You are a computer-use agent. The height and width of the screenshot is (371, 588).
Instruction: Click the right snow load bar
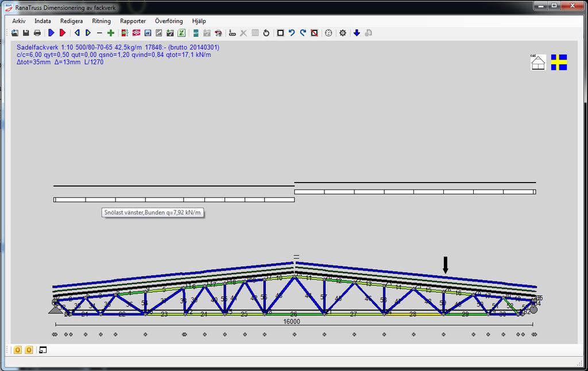point(415,192)
